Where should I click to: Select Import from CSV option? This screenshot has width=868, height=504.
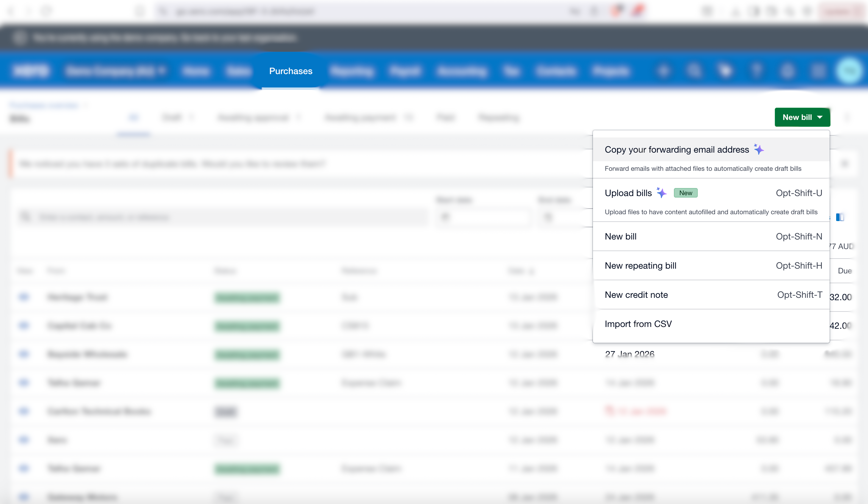pyautogui.click(x=711, y=324)
